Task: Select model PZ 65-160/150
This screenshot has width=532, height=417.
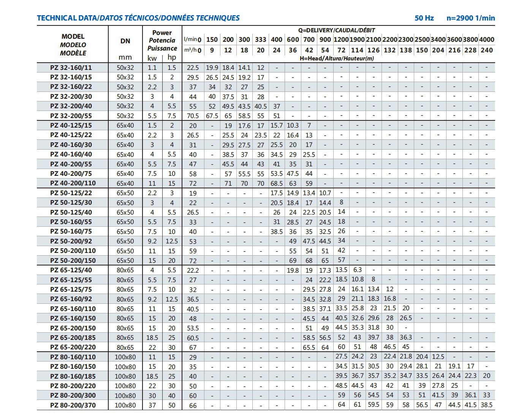Action: 73,318
